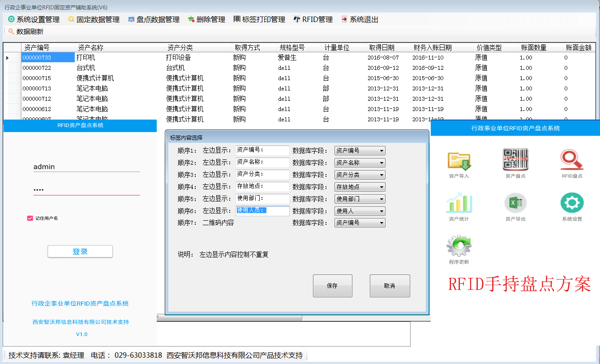Click the 数据刷新 magnifier icon
The image size is (600, 364).
(11, 31)
